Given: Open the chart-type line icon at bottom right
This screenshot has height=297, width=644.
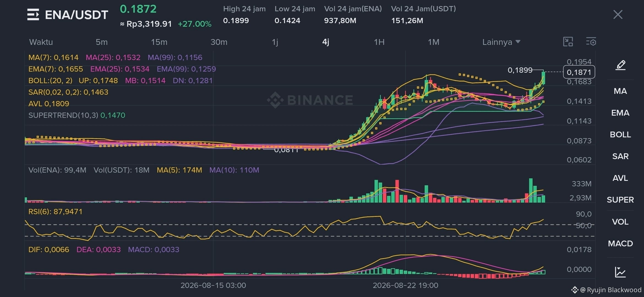Looking at the screenshot, I should click(620, 272).
